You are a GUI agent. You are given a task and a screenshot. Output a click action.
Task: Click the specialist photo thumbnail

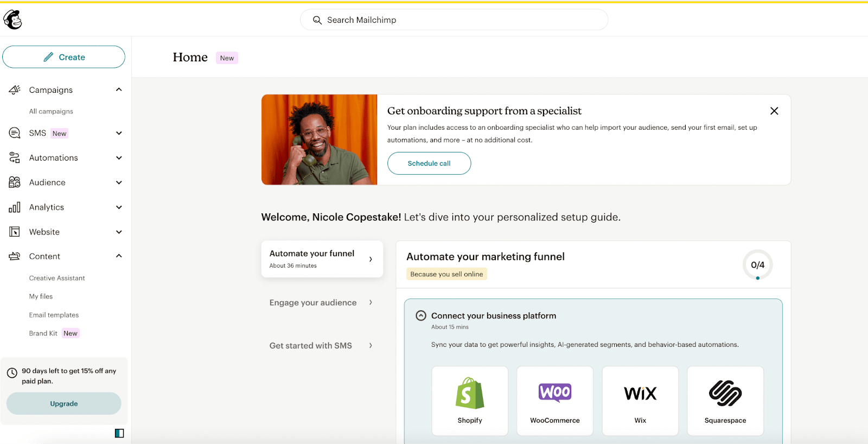[x=319, y=139]
